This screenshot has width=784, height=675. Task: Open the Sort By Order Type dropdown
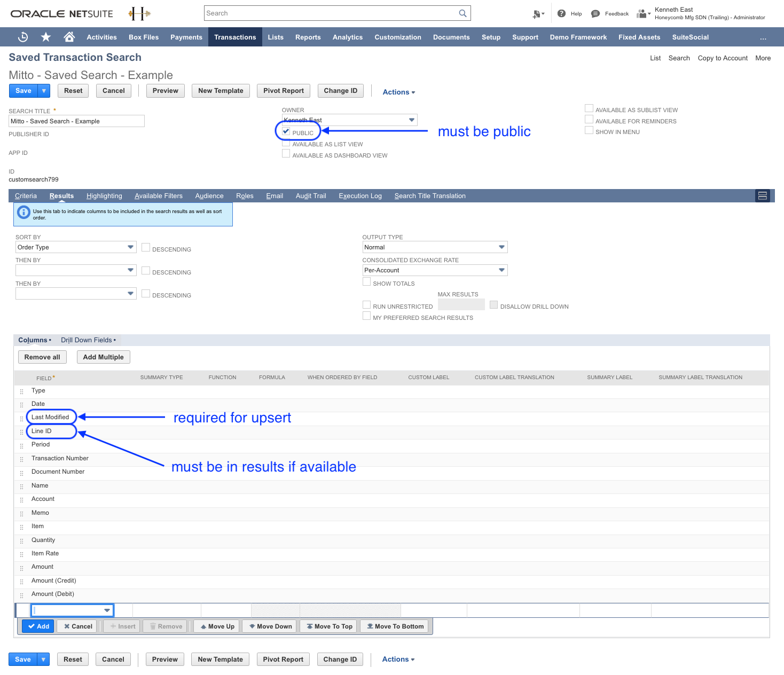click(x=131, y=247)
